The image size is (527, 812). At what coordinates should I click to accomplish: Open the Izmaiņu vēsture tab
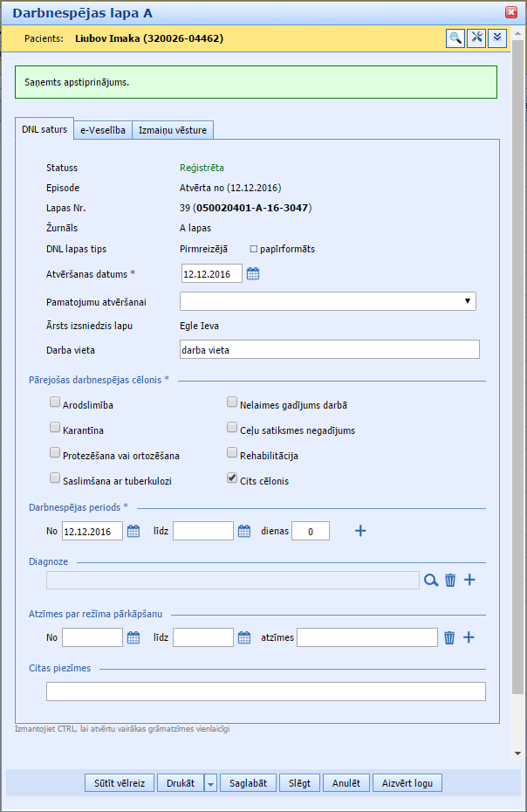[172, 130]
